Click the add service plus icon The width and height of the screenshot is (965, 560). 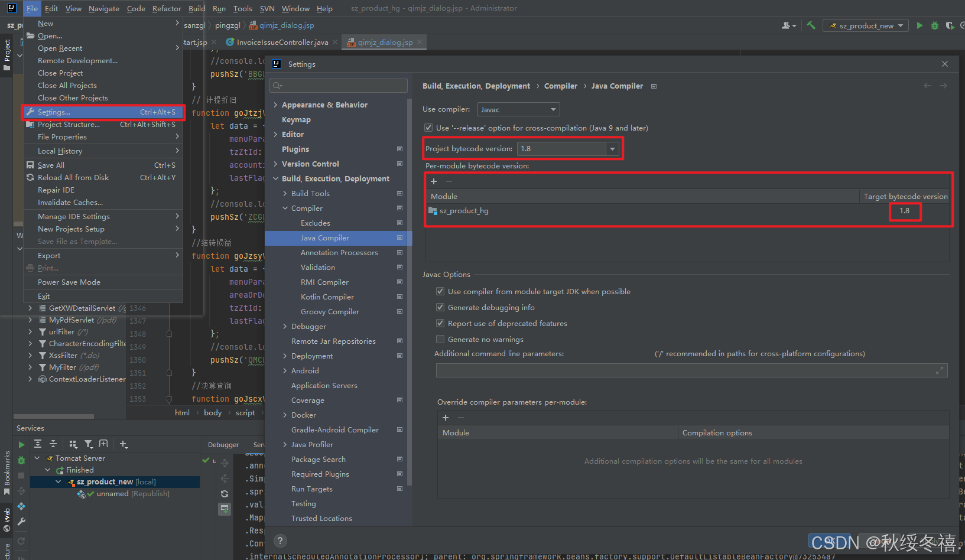pyautogui.click(x=122, y=444)
